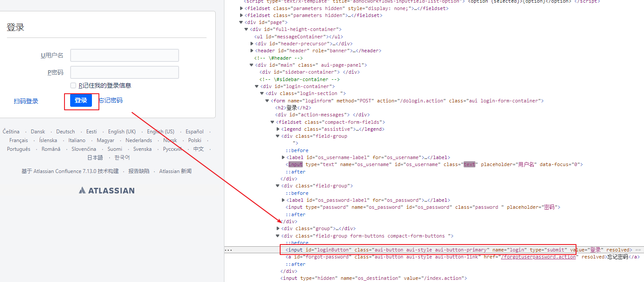Select the loginButton input DOM row
Screen dimensions: 644x282
[x=434, y=250]
